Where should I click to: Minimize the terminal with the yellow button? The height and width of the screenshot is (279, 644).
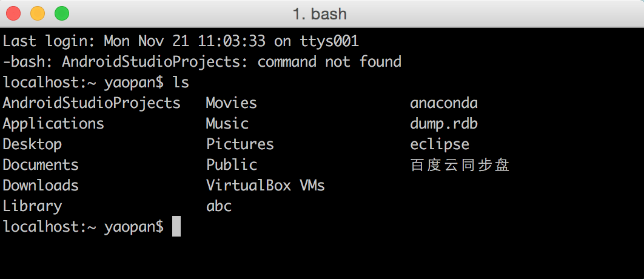(x=38, y=13)
